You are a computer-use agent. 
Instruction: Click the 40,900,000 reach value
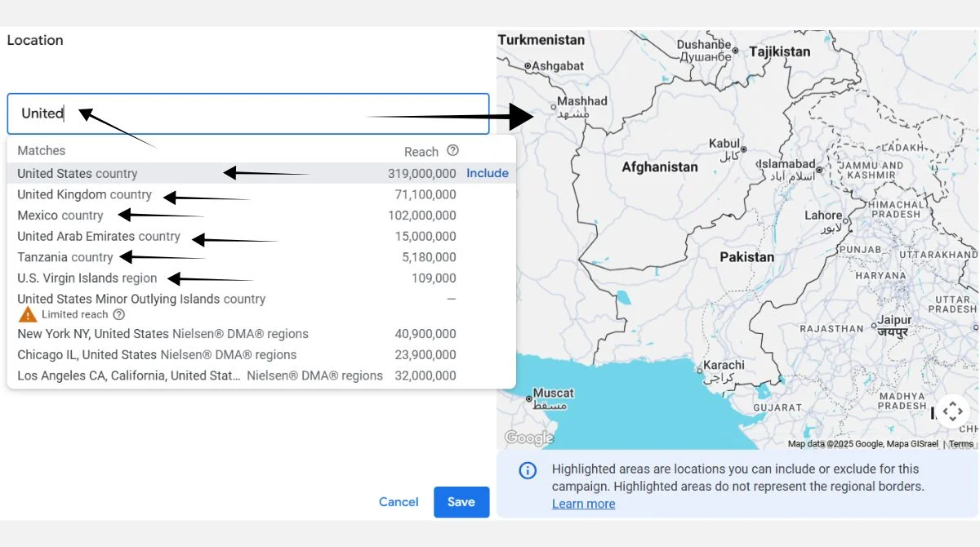click(x=426, y=334)
